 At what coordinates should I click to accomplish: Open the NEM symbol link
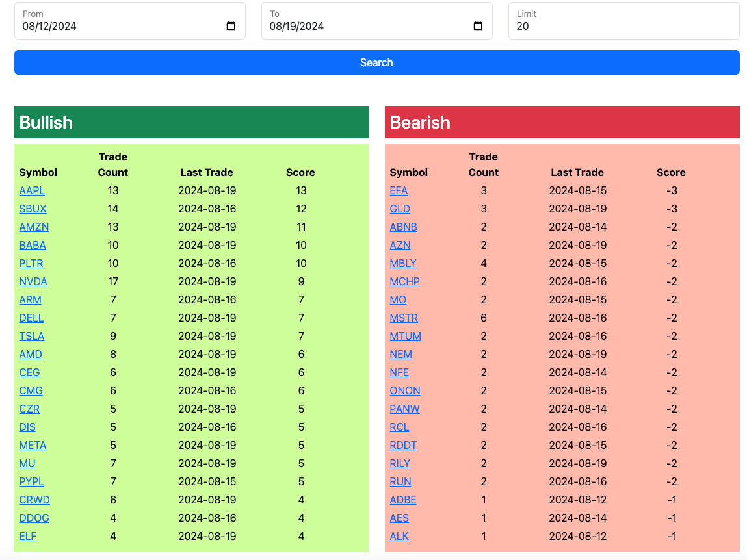point(400,354)
